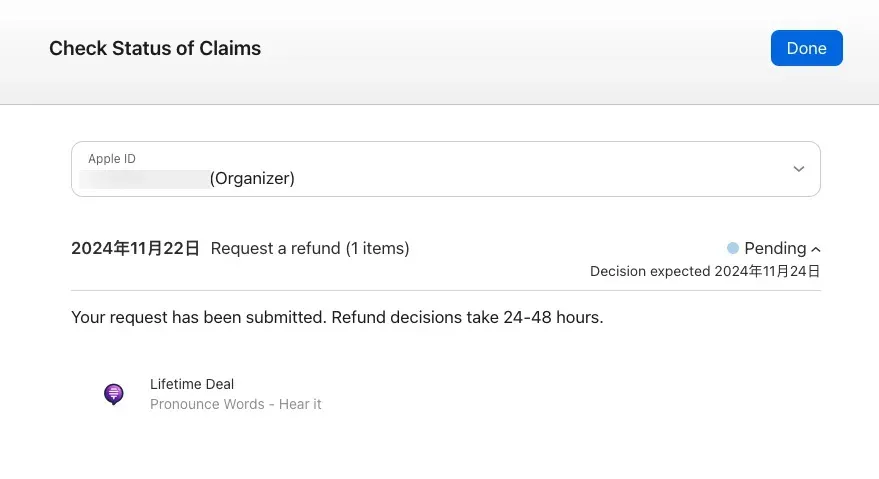Image resolution: width=879 pixels, height=479 pixels.
Task: Click the Pending status label
Action: [775, 248]
